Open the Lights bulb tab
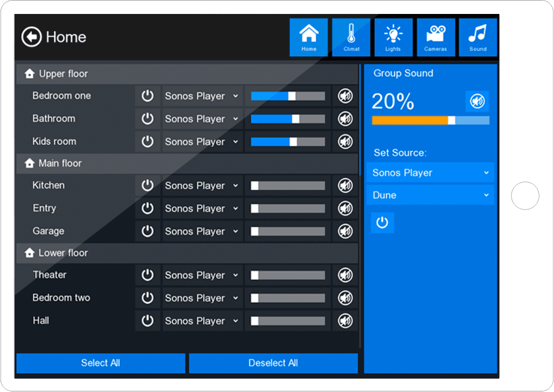Image resolution: width=554 pixels, height=392 pixels. (x=393, y=37)
